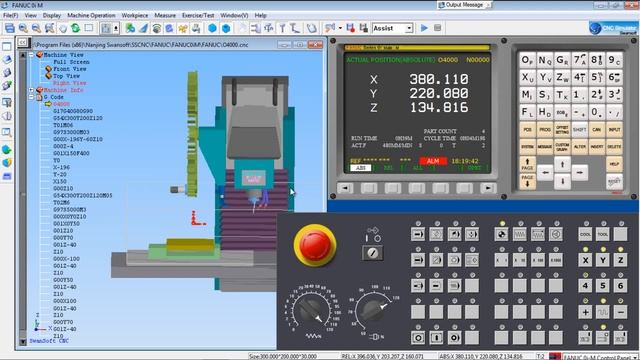The height and width of the screenshot is (360, 640).
Task: Click the Output Message tab
Action: [x=464, y=5]
